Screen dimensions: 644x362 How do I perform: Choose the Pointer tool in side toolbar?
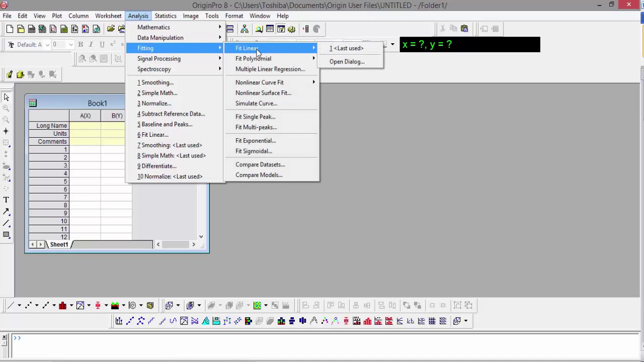coord(6,97)
